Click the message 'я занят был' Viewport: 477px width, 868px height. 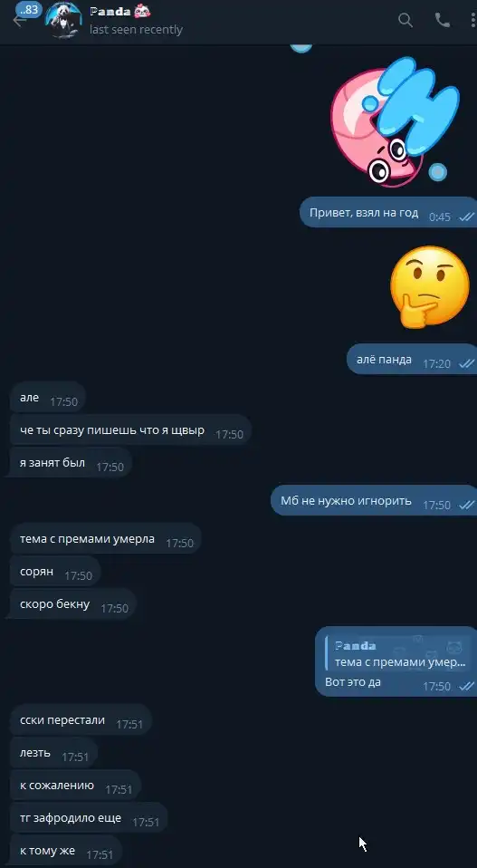(x=69, y=463)
